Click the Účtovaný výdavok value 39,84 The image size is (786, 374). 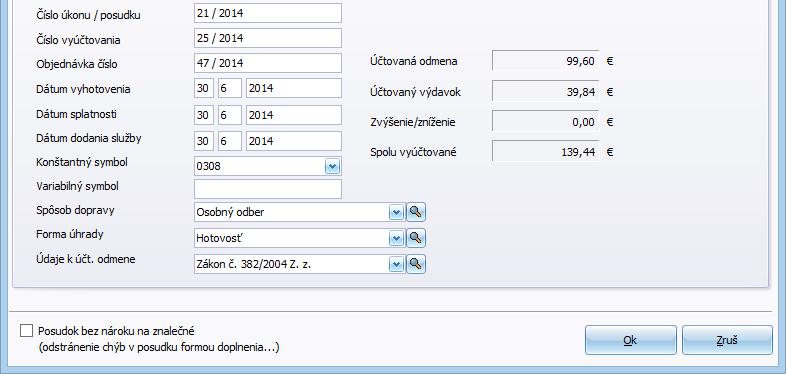point(545,92)
